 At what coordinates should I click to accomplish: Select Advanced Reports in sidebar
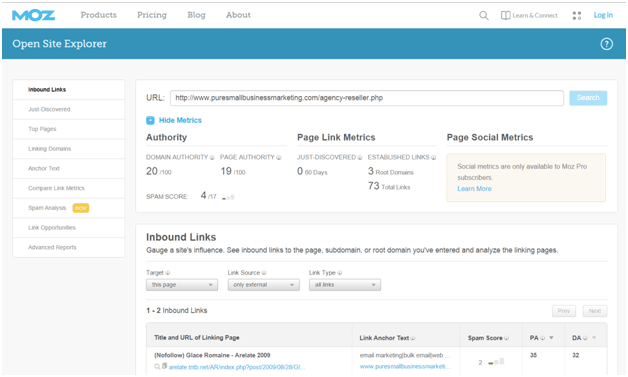(69, 247)
